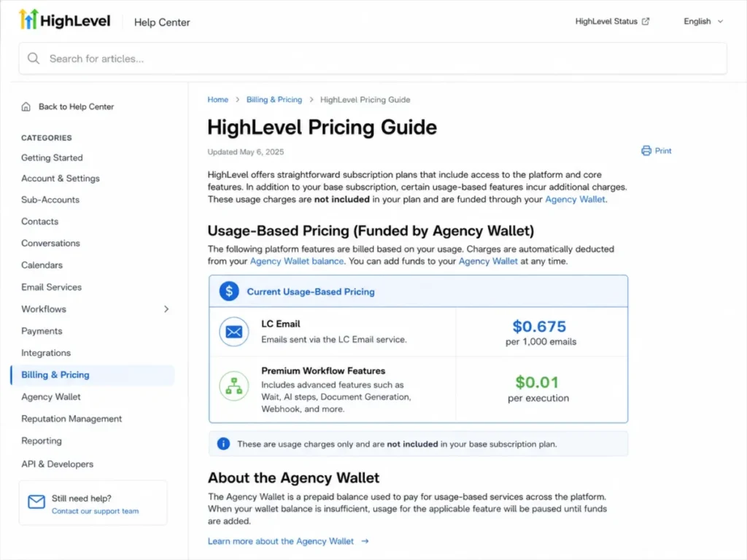The image size is (747, 560).
Task: Open the Payments category
Action: click(42, 331)
